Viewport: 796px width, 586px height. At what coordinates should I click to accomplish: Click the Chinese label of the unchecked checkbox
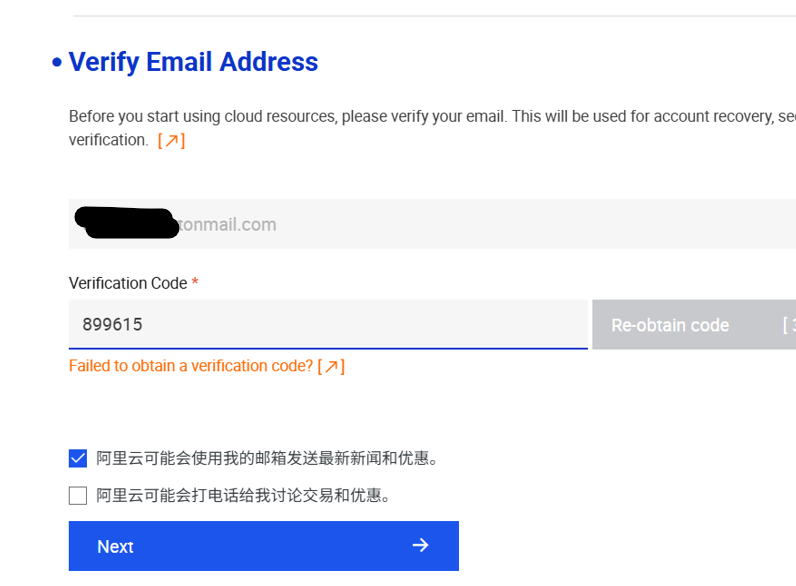243,496
